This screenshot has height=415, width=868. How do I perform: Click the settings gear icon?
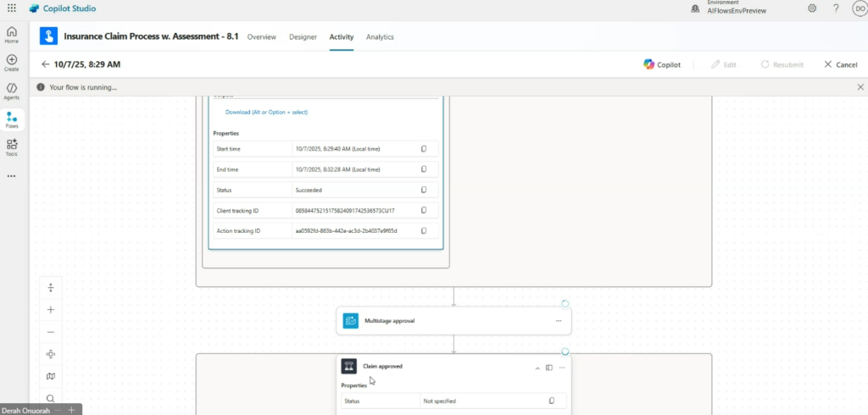(812, 8)
